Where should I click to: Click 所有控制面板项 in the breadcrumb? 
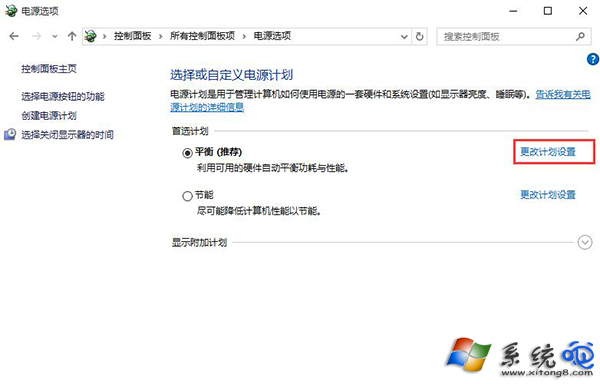click(x=202, y=36)
